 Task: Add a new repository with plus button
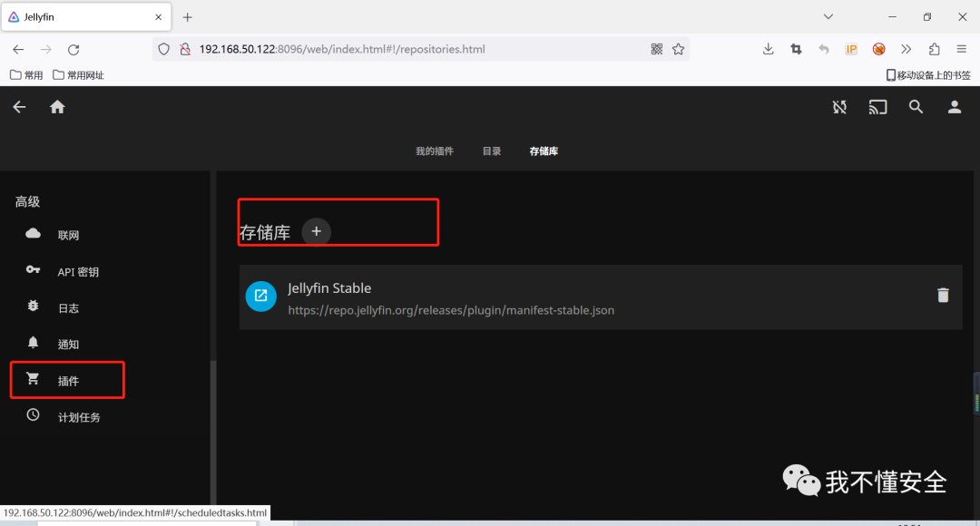(x=317, y=232)
